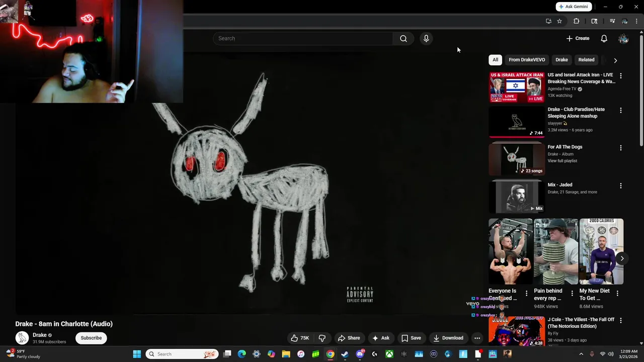Viewport: 644px width, 362px height.
Task: Click View full playlist link
Action: pyautogui.click(x=562, y=161)
